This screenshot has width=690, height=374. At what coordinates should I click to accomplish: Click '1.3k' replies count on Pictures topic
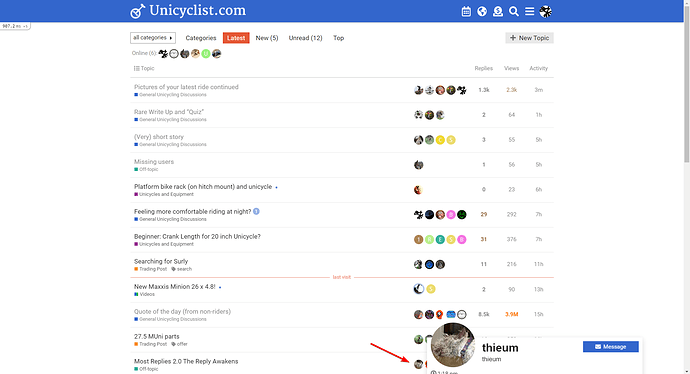pyautogui.click(x=484, y=90)
